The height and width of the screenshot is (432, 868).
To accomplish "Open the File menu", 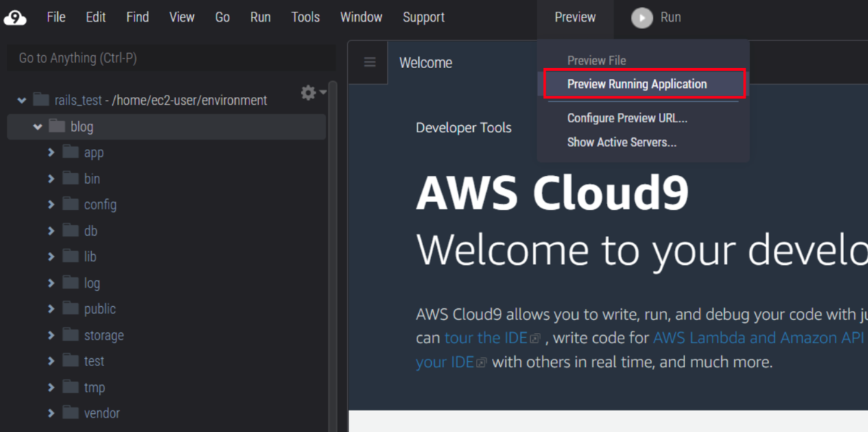I will [56, 17].
